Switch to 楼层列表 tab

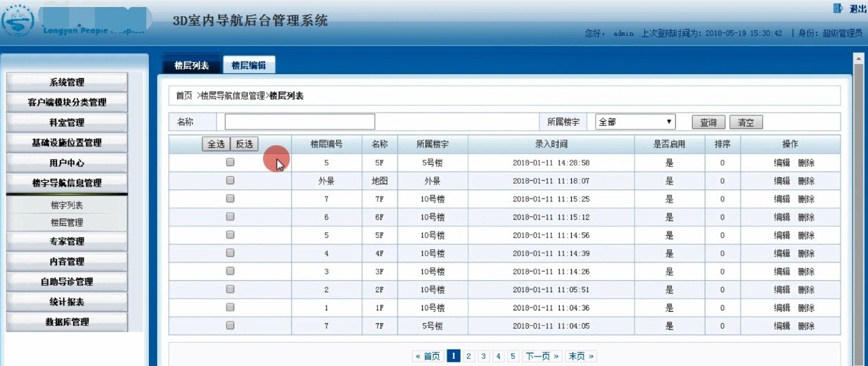191,65
